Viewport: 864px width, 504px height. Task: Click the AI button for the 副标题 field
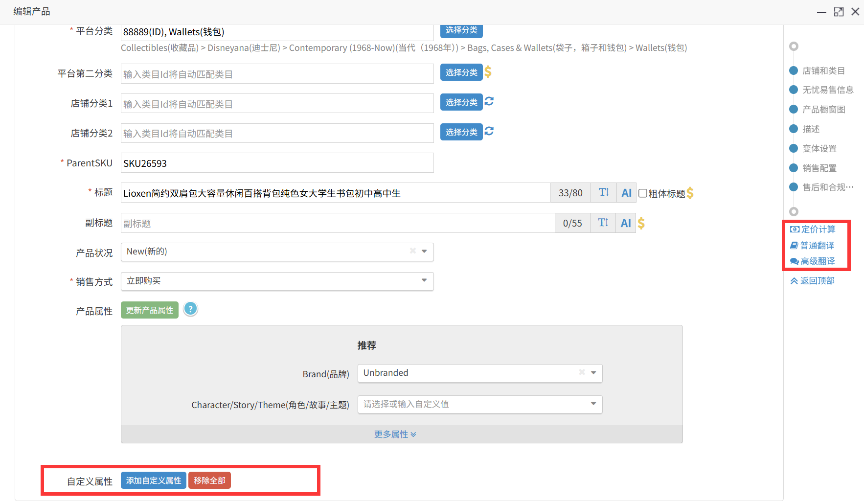pos(625,224)
